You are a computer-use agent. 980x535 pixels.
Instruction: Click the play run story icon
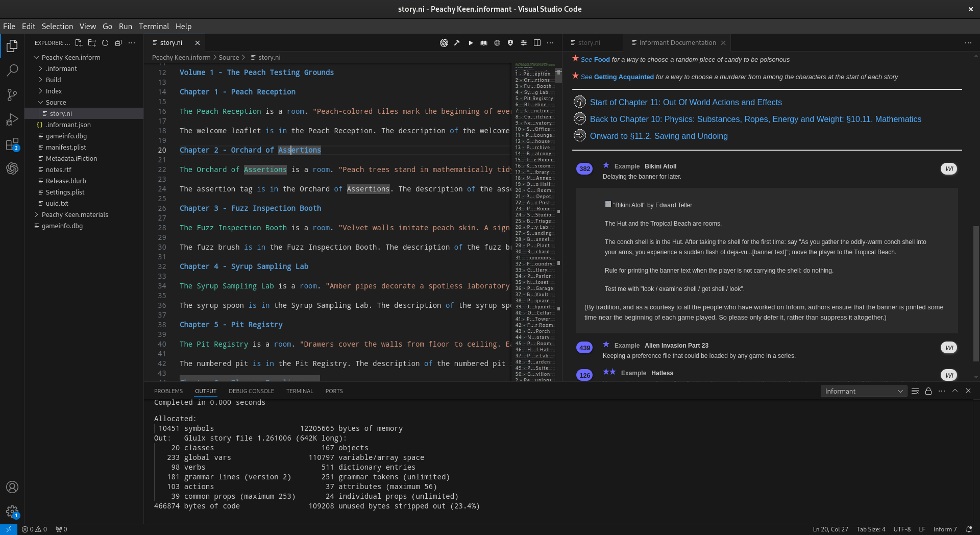click(471, 43)
